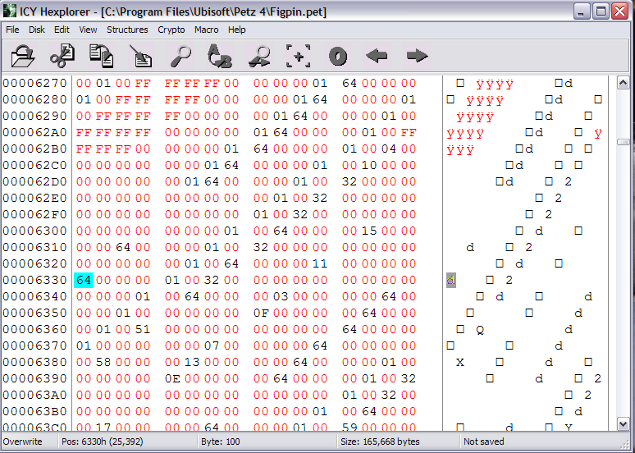Click the 'Size: 165,668 bytes' status field
Screen dimensions: 635x453
coord(380,441)
